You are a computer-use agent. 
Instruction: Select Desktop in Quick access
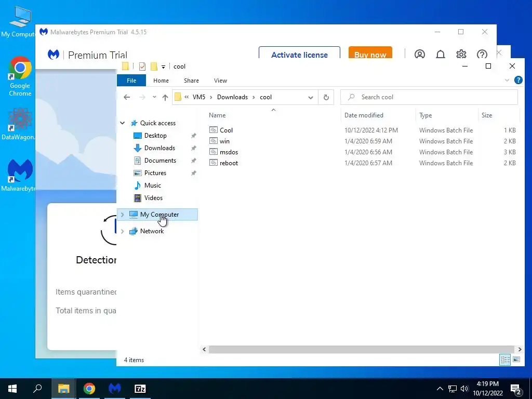click(x=155, y=136)
